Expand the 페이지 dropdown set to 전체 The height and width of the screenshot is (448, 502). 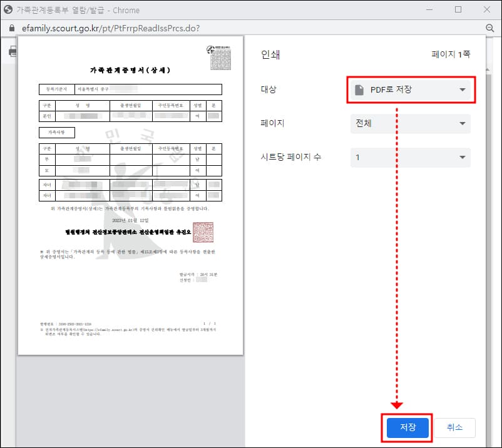(411, 123)
